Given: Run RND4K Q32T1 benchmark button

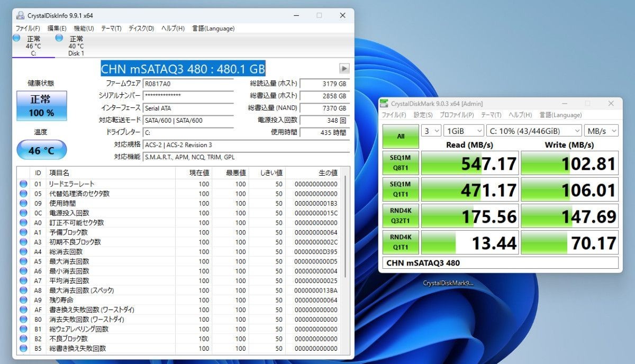Looking at the screenshot, I should [x=401, y=216].
